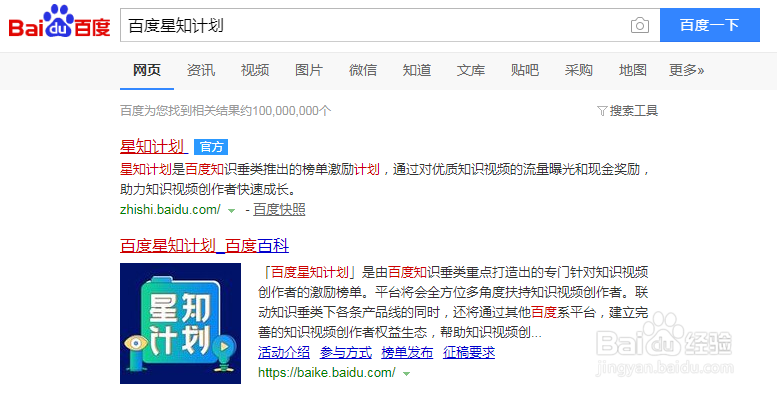Open camera image search icon
The image size is (777, 395).
pos(640,25)
